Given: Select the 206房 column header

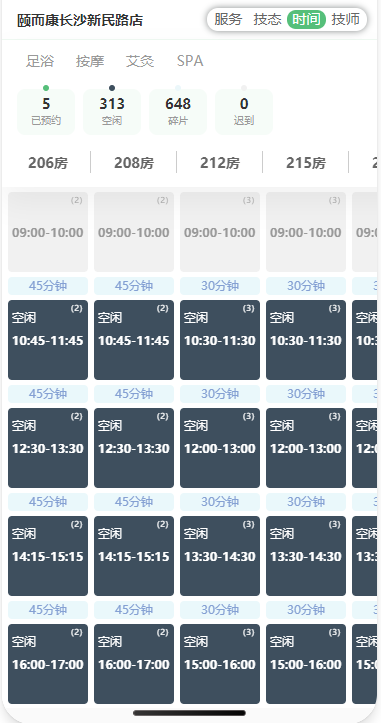Looking at the screenshot, I should tap(48, 163).
